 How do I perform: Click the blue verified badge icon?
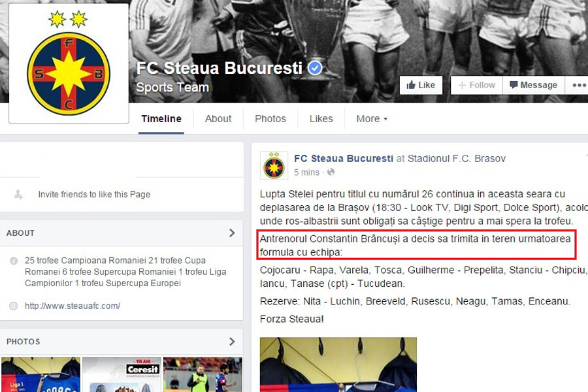315,68
